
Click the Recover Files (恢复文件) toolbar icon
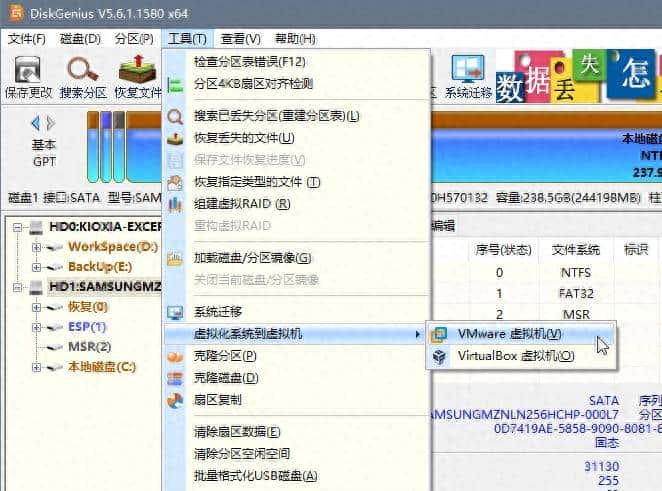137,69
